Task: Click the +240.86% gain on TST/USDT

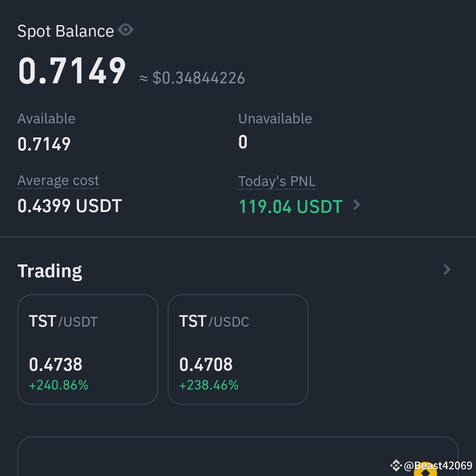Action: 58,385
